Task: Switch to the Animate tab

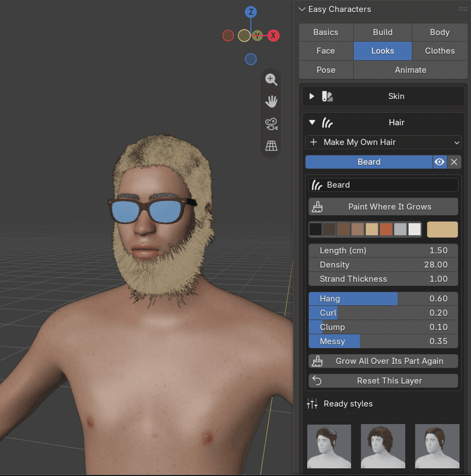Action: (x=410, y=70)
